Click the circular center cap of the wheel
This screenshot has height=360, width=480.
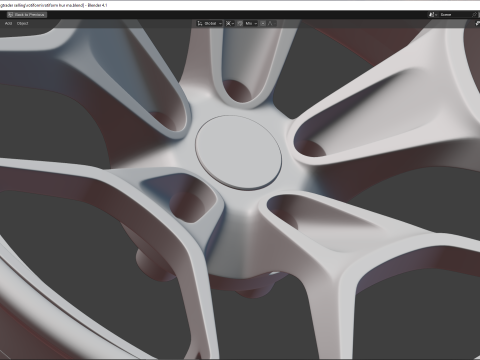click(x=238, y=153)
